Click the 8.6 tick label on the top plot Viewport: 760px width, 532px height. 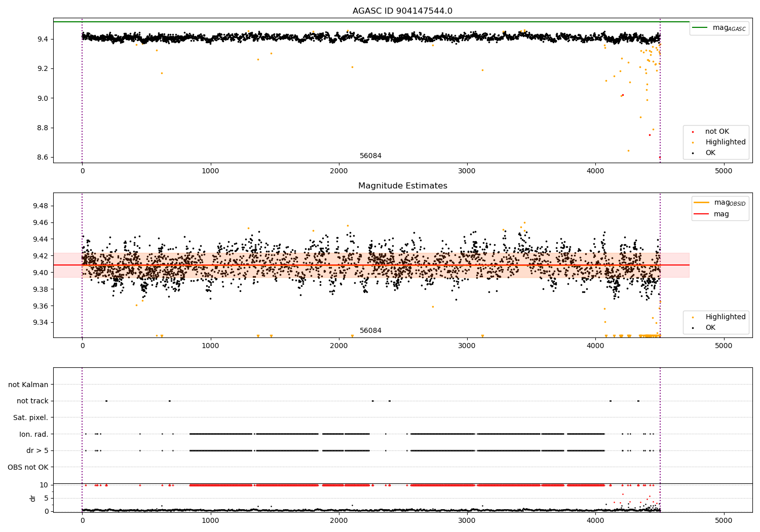point(43,158)
